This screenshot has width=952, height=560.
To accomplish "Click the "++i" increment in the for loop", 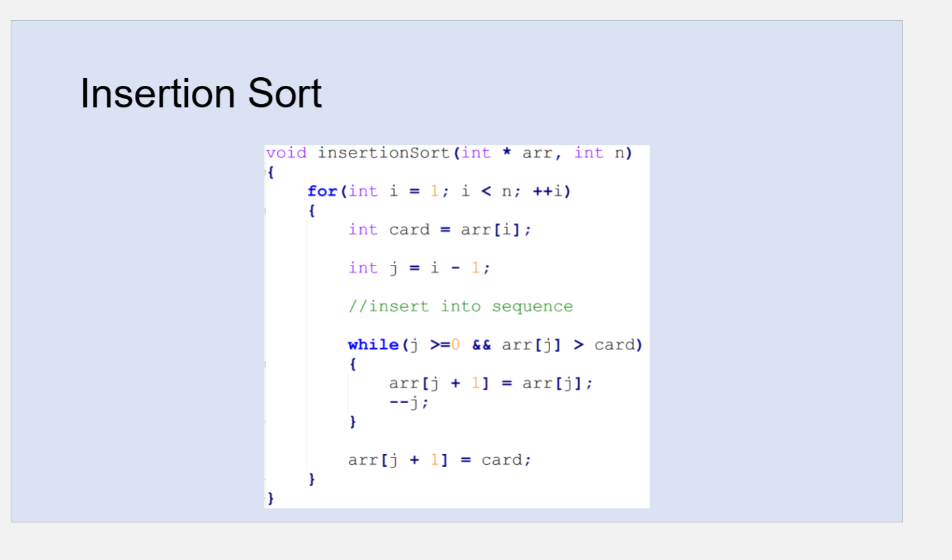I will point(550,191).
